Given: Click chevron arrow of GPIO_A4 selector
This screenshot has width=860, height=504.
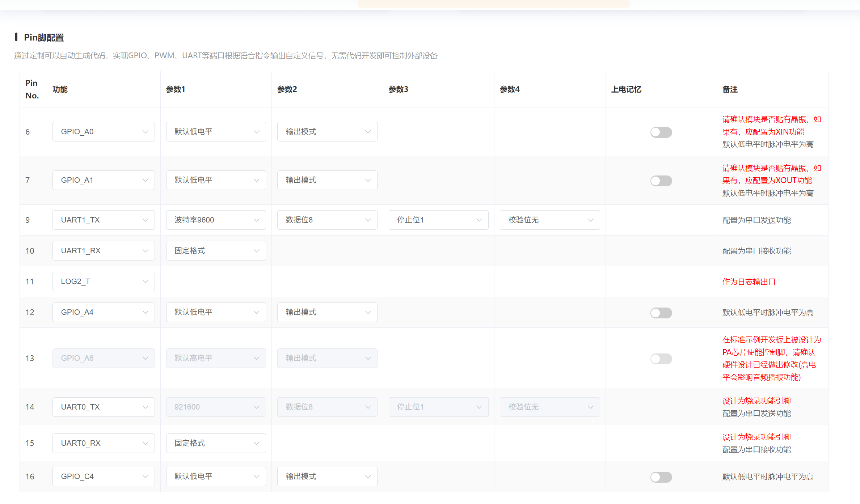Looking at the screenshot, I should (145, 312).
